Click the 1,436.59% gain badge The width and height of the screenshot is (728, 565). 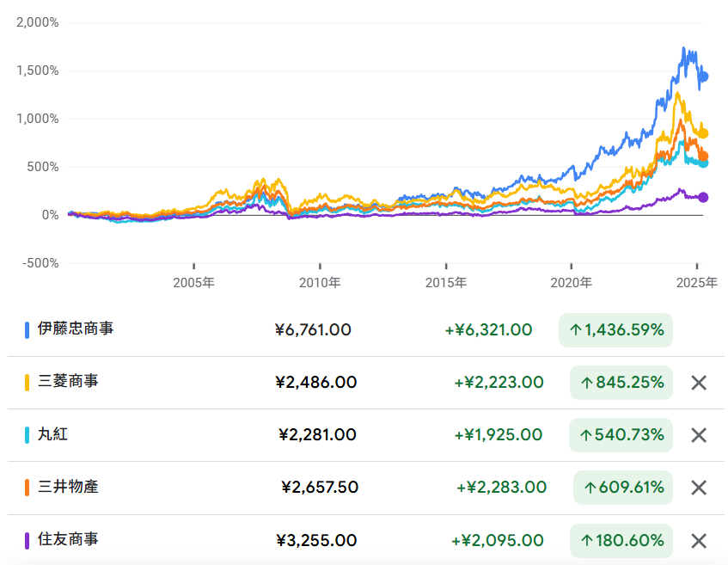[x=615, y=330]
